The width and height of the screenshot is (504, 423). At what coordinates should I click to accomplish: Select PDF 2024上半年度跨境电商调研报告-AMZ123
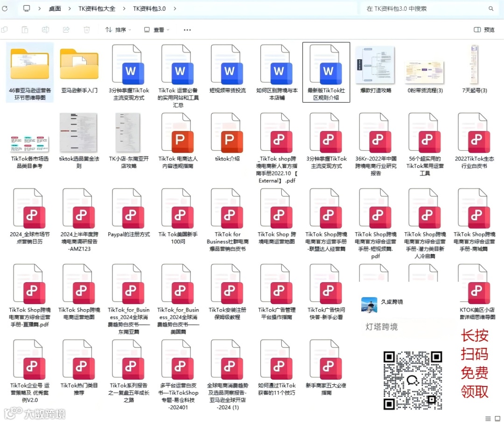point(79,220)
